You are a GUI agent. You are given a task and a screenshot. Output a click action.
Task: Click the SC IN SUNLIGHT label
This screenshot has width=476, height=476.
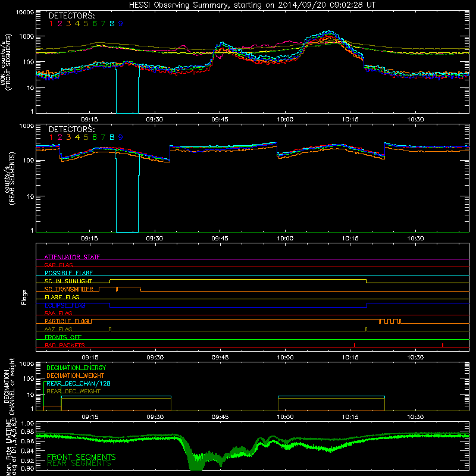68,281
